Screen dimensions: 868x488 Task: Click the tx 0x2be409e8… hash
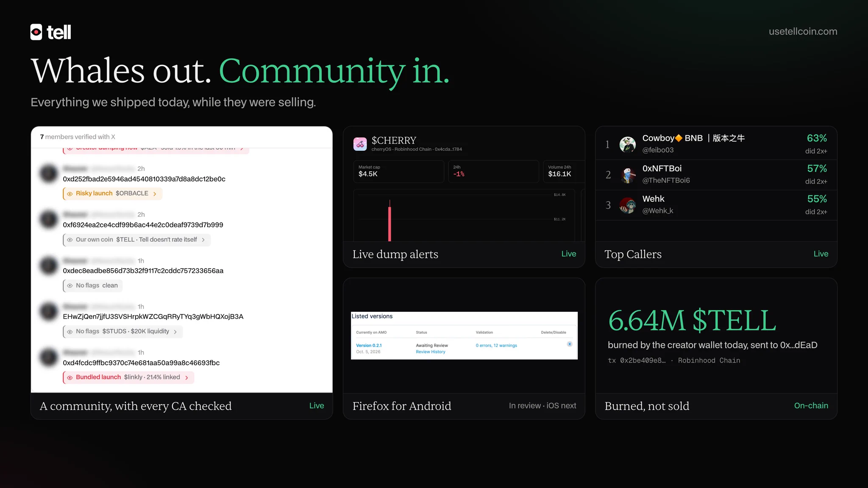(x=637, y=360)
